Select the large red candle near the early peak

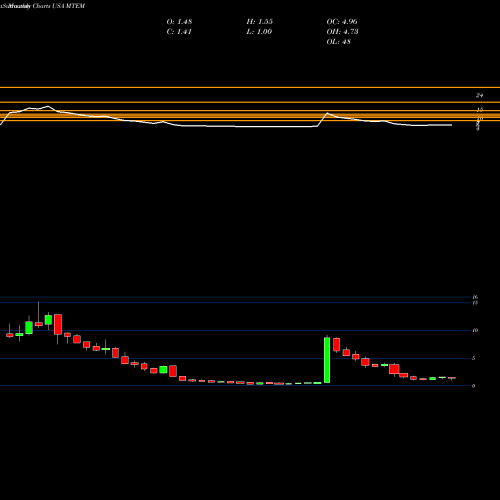pyautogui.click(x=58, y=324)
